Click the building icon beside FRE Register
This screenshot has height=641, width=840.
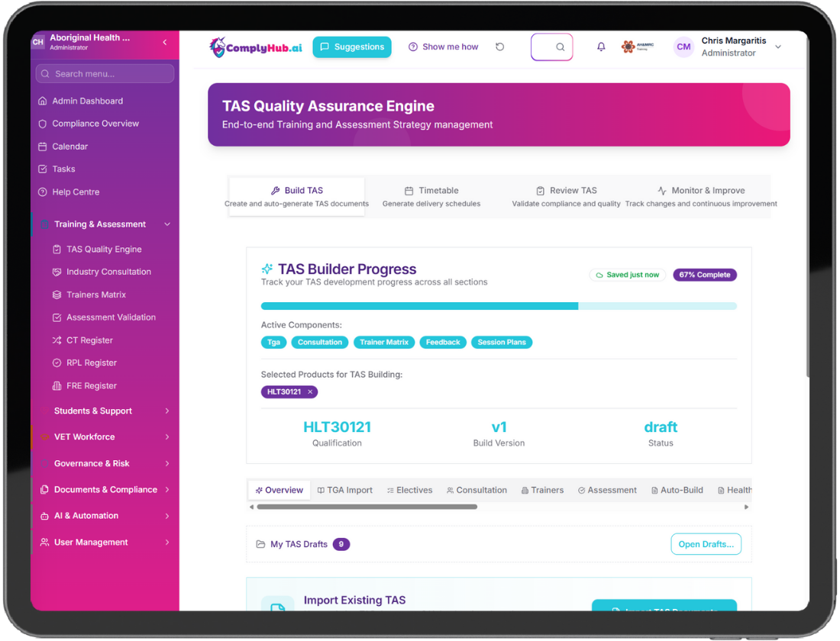[x=57, y=385]
